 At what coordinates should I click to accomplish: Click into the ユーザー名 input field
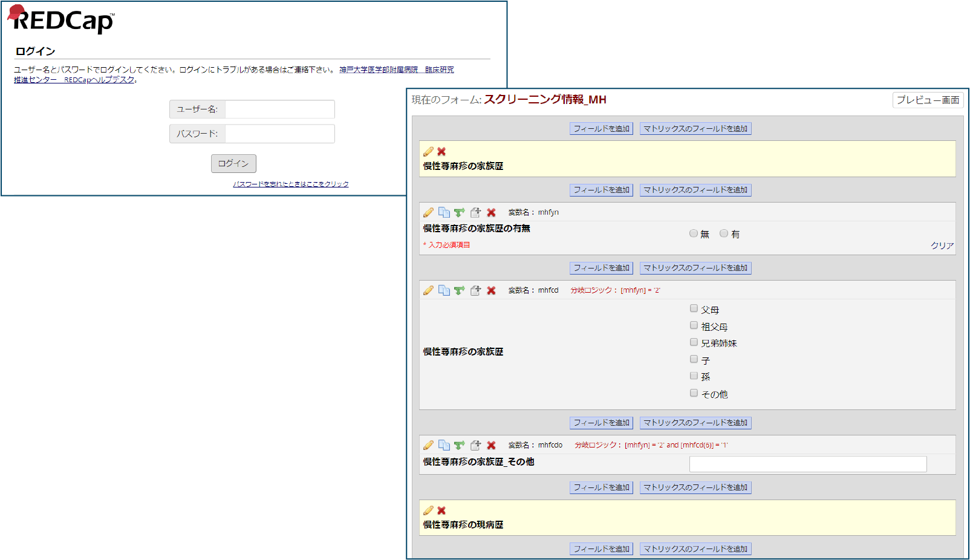[x=279, y=109]
